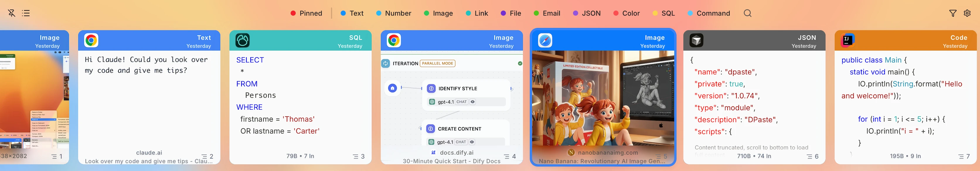Open the list view icon
This screenshot has width=980, height=171.
pos(26,13)
